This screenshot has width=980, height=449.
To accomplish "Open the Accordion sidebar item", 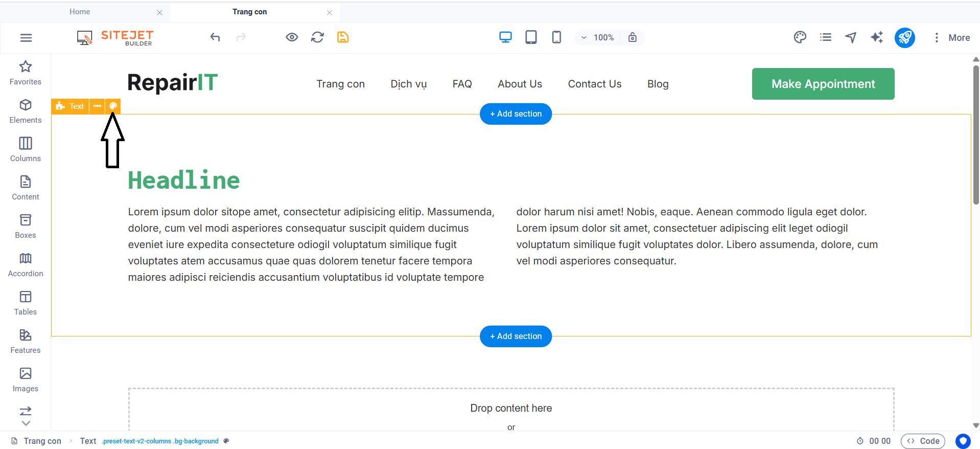I will [x=26, y=264].
